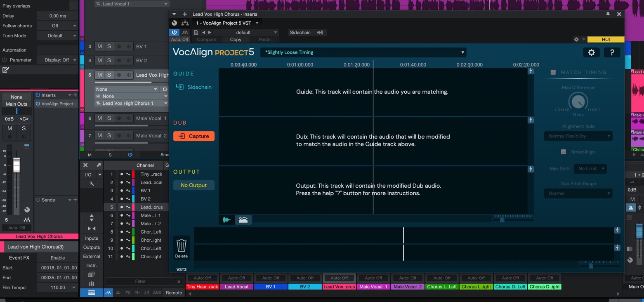Expand the Alignment Rule Normal Flexibility dropdown
644x302 pixels.
578,136
